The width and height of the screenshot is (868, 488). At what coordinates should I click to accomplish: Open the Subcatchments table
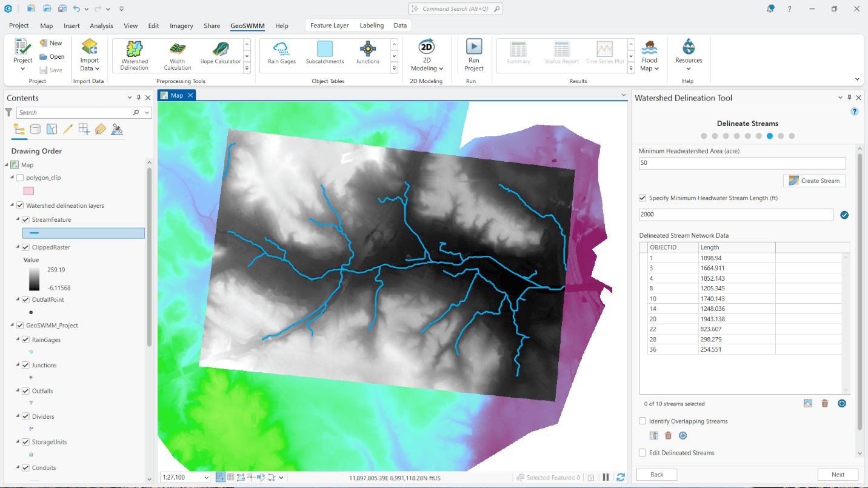click(x=324, y=55)
